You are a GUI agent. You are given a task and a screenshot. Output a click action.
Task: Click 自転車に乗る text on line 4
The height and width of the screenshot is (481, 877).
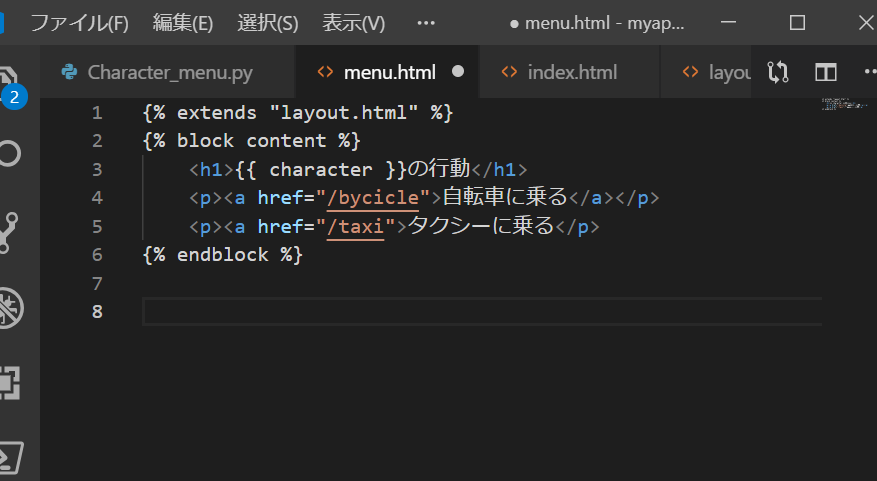(505, 197)
